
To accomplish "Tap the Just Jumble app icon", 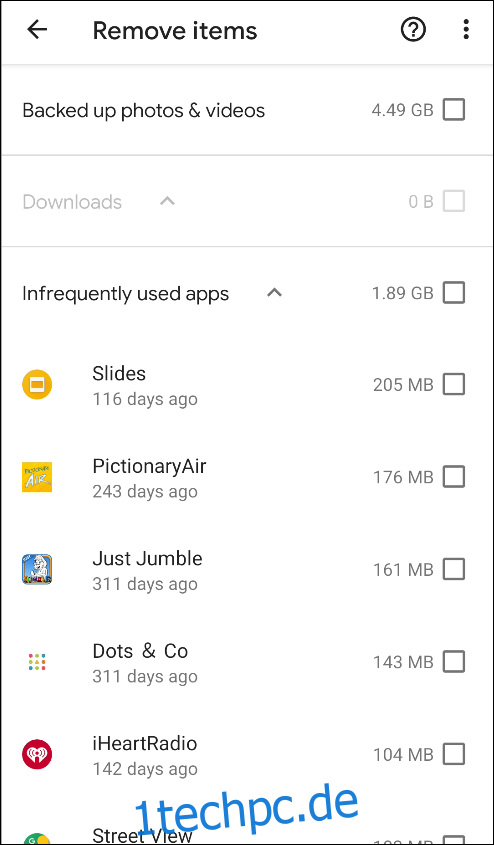I will [37, 569].
